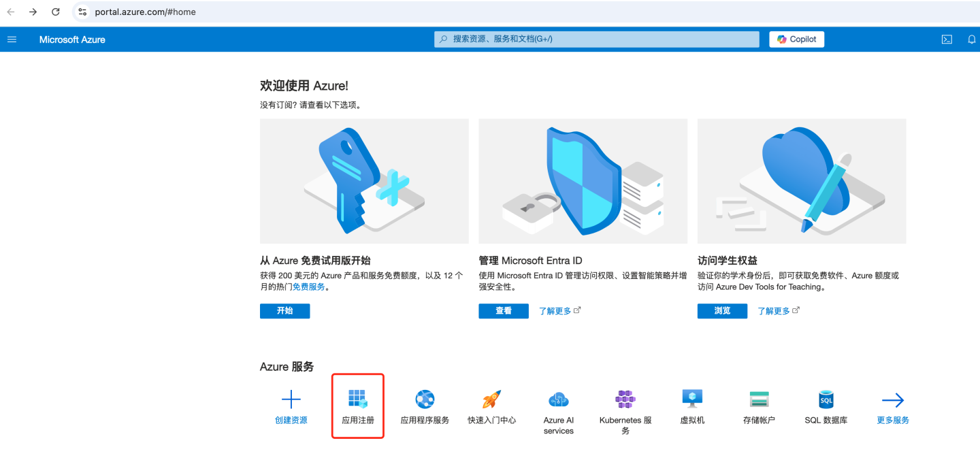This screenshot has height=458, width=980.
Task: Click the 虚拟机 text label
Action: 693,421
